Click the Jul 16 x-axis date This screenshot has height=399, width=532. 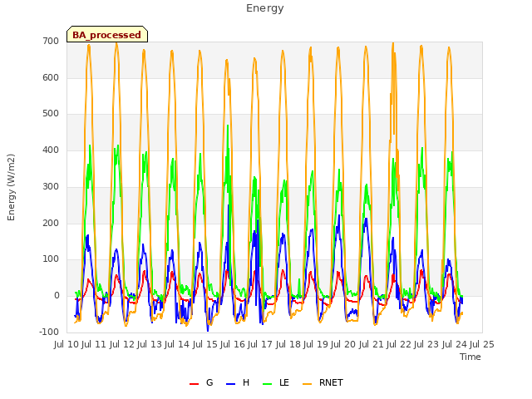[233, 345]
